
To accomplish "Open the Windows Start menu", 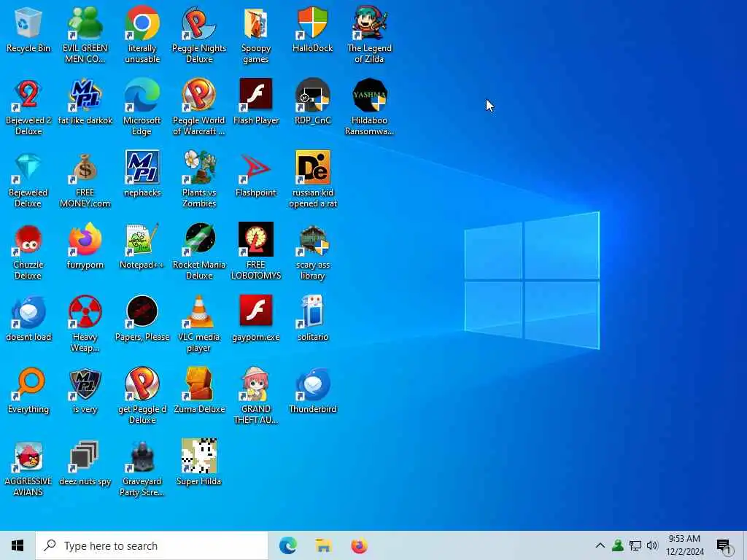I will point(18,545).
